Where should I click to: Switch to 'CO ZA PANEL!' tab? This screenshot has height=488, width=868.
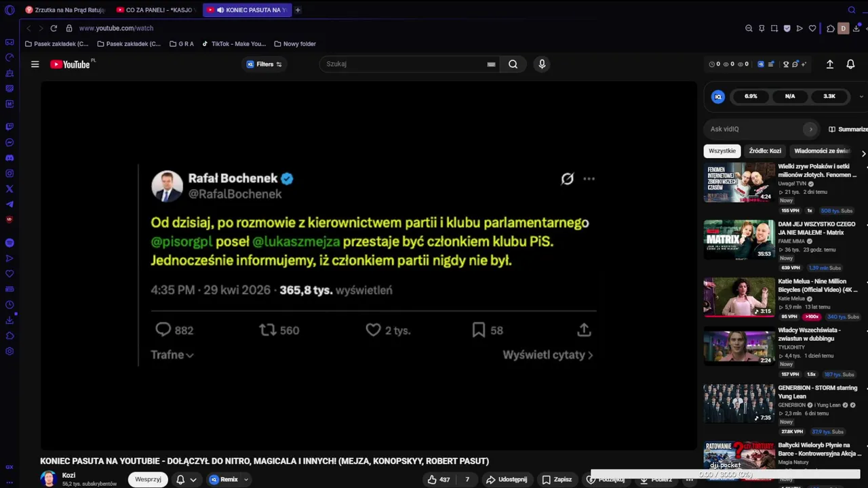tap(155, 10)
